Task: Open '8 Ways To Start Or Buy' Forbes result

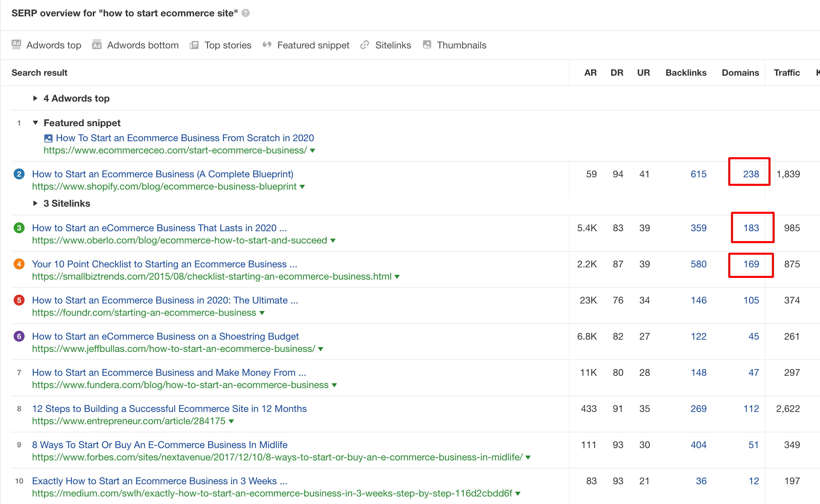Action: pyautogui.click(x=160, y=445)
